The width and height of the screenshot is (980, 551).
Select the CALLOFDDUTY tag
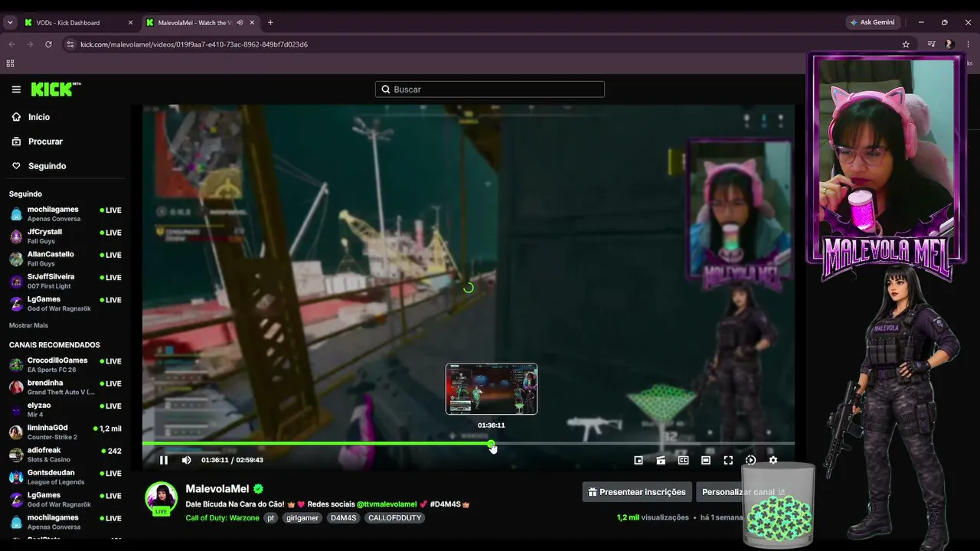click(x=394, y=518)
